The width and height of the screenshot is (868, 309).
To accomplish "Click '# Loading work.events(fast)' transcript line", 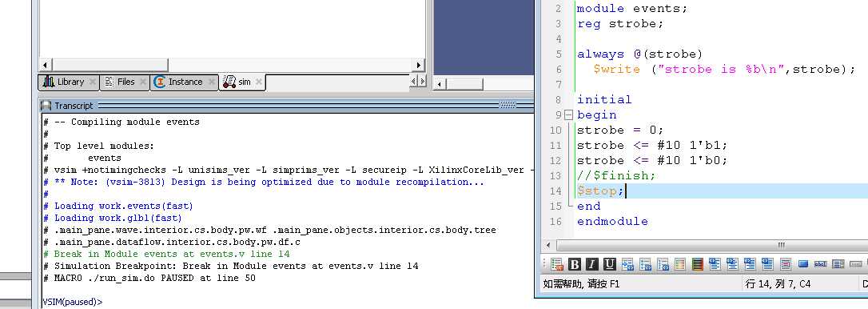I will (x=118, y=207).
